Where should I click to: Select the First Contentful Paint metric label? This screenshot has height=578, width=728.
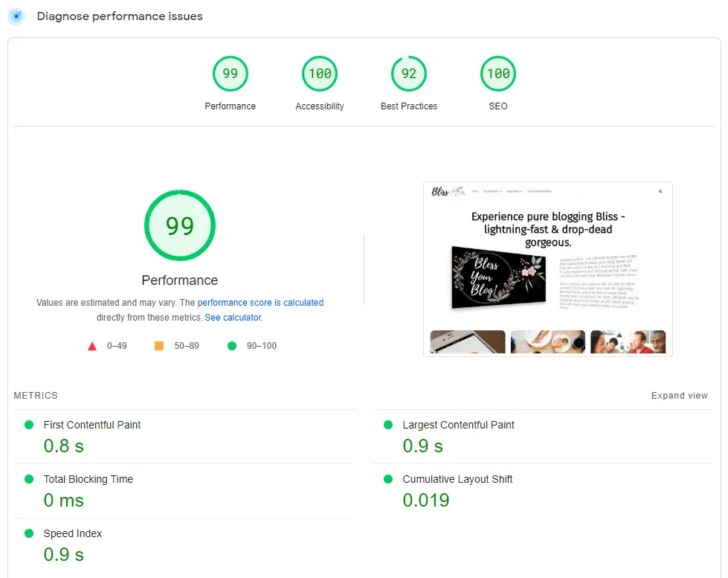click(x=92, y=425)
